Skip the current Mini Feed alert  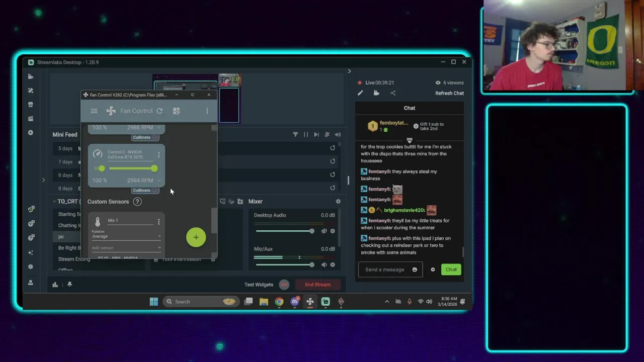pyautogui.click(x=316, y=135)
